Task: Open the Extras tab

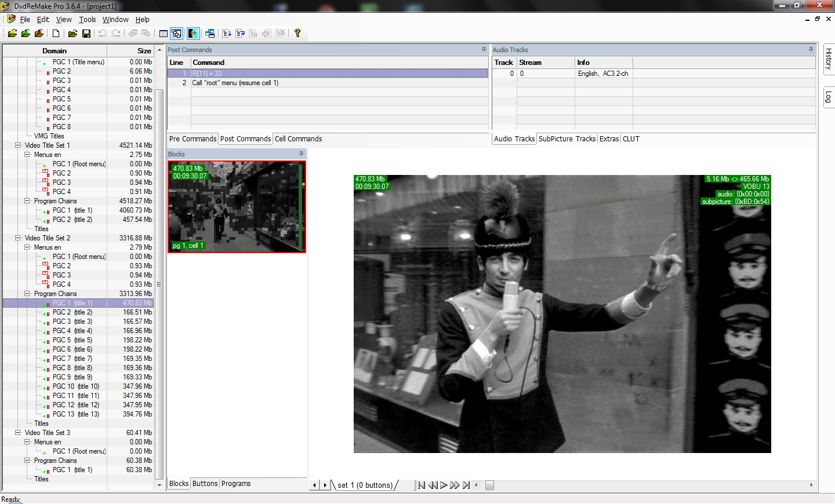Action: coord(609,139)
